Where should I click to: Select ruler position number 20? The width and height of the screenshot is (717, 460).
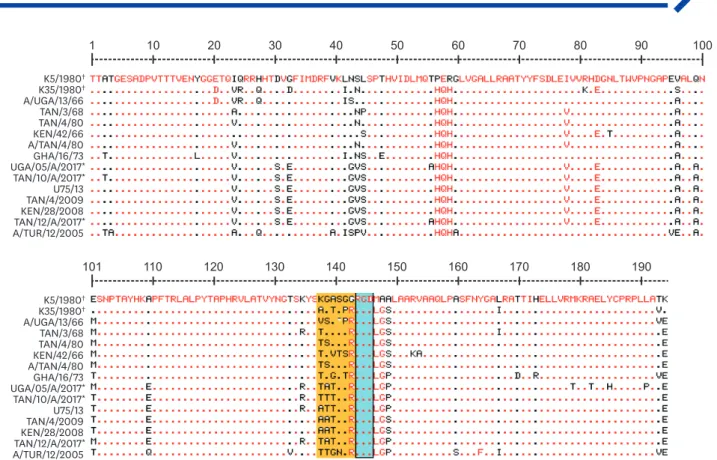[214, 45]
